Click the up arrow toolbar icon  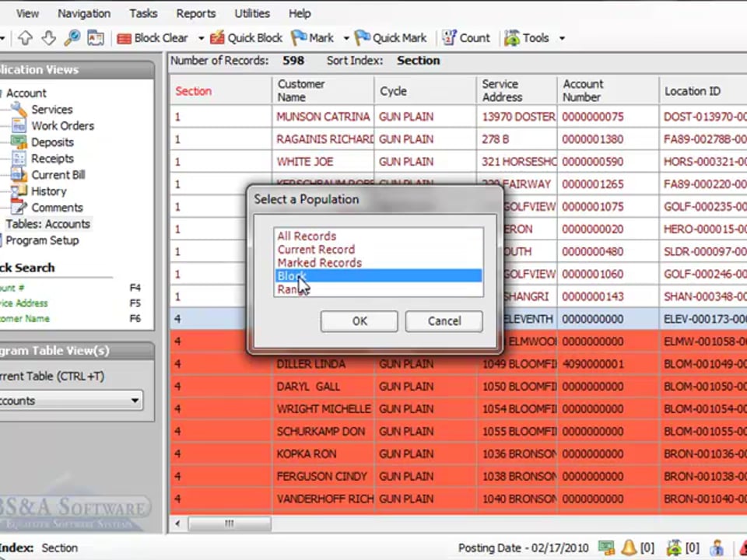[x=25, y=38]
